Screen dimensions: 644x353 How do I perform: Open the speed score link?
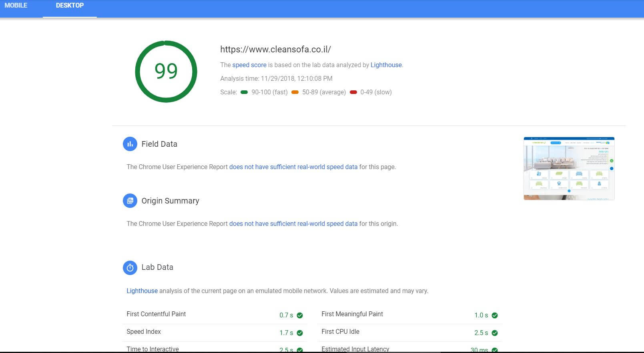pyautogui.click(x=249, y=65)
